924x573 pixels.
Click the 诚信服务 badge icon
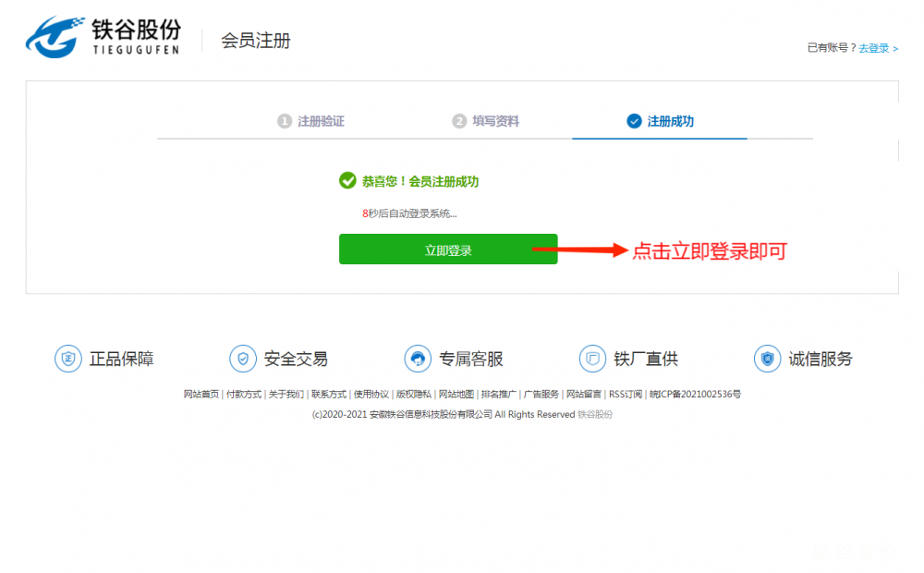pyautogui.click(x=767, y=359)
